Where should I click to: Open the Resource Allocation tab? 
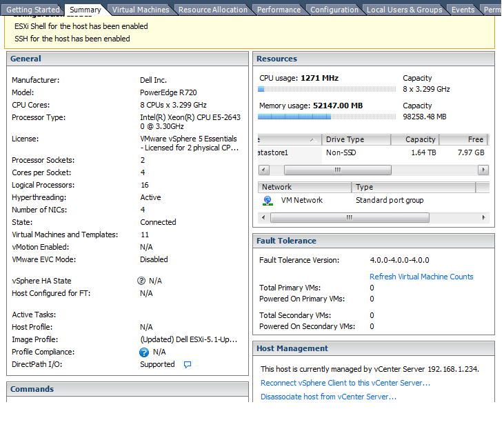tap(213, 10)
